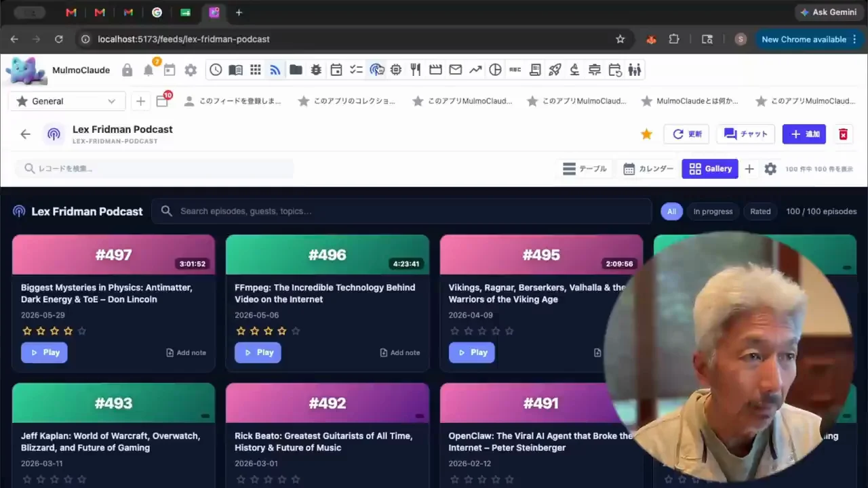Screen dimensions: 868x488
Task: Open the family people icon in toolbar
Action: 635,70
